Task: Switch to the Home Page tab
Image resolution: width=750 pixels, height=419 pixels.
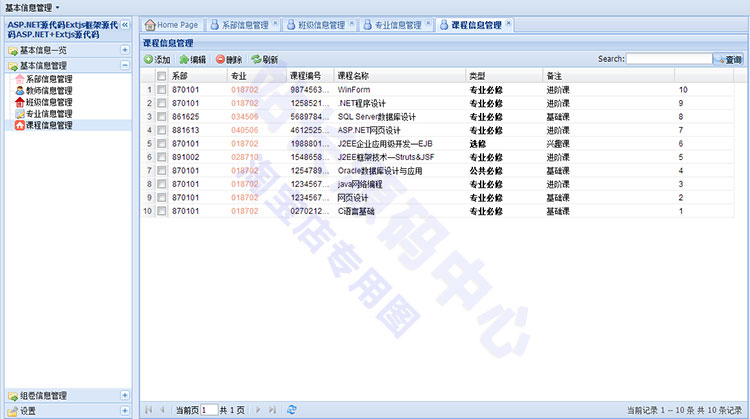Action: pyautogui.click(x=173, y=24)
